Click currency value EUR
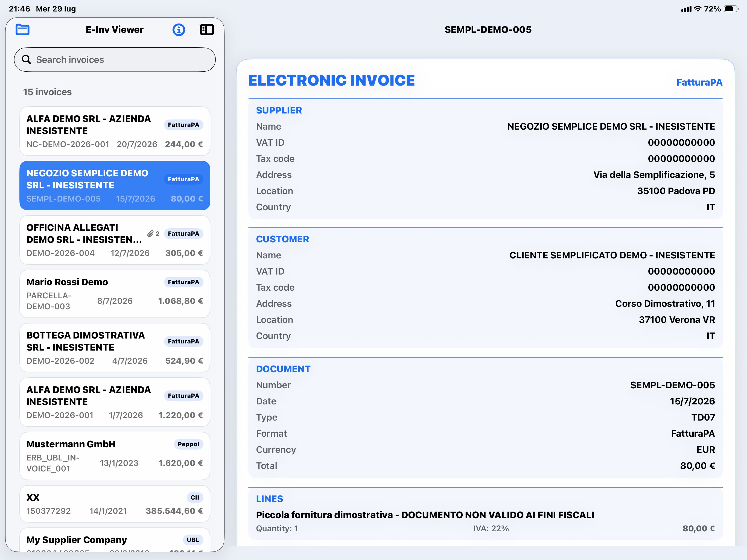The height and width of the screenshot is (560, 747). click(705, 450)
